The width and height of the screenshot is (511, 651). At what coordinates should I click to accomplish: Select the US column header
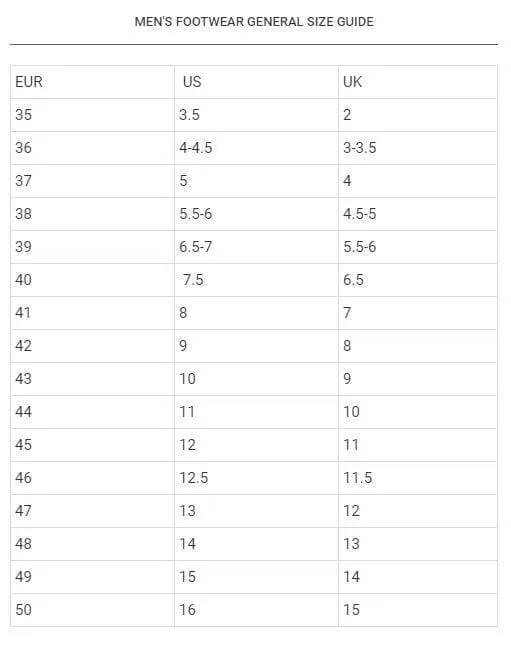(x=256, y=82)
